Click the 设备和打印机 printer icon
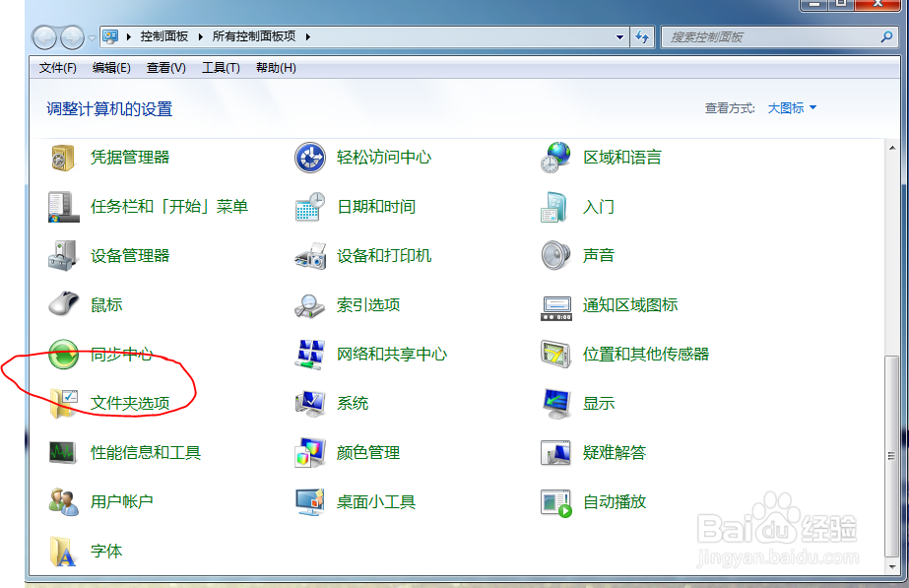909x588 pixels. (310, 256)
